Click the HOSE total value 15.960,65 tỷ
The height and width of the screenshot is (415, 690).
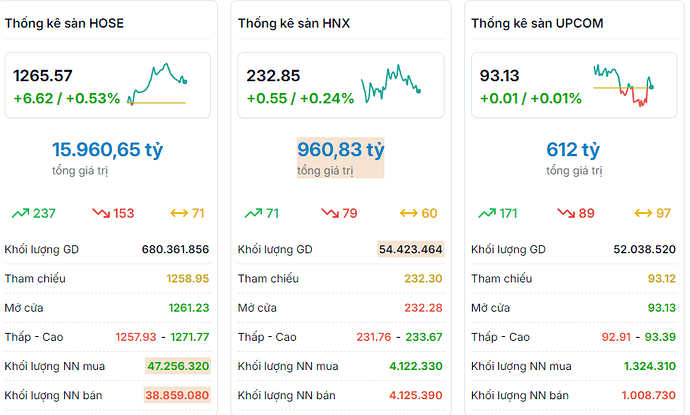[108, 150]
